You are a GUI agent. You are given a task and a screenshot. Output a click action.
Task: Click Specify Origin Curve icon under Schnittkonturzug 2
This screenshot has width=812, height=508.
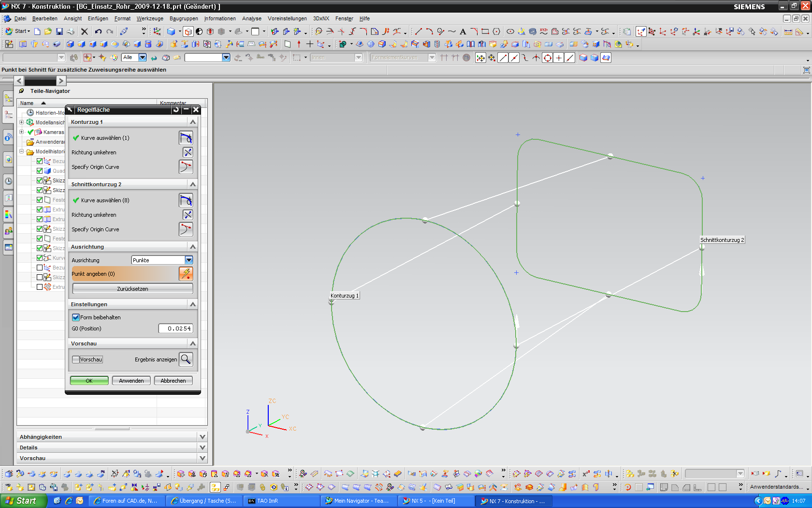coord(186,229)
